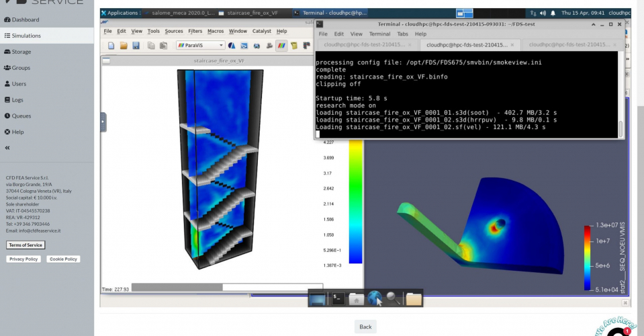Image resolution: width=644 pixels, height=336 pixels.
Task: Activate the blue module icon after Mesh
Action: (257, 45)
